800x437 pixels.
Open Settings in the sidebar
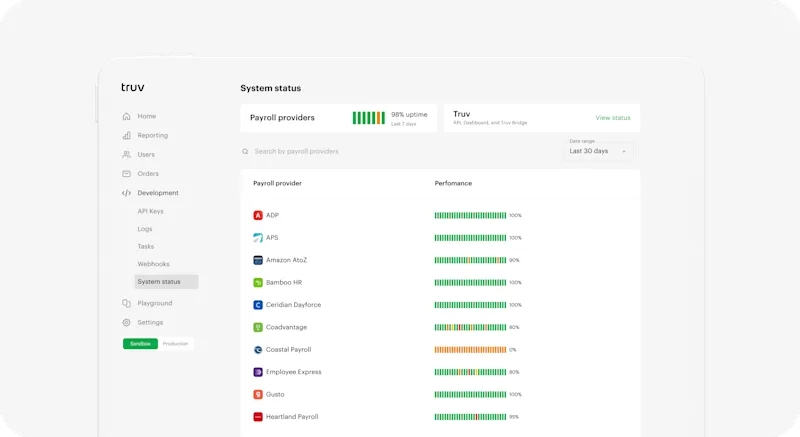(150, 322)
